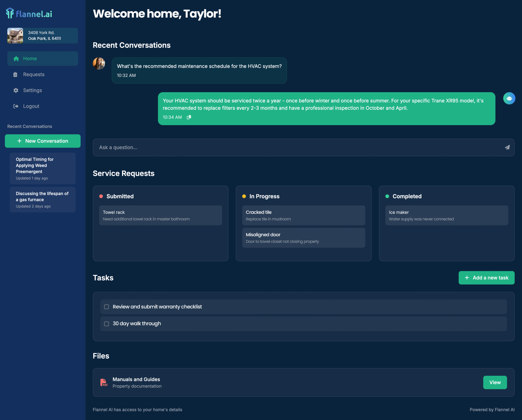Click the house thumbnail for 3408 York Rd.
This screenshot has height=420, width=522.
[x=15, y=36]
